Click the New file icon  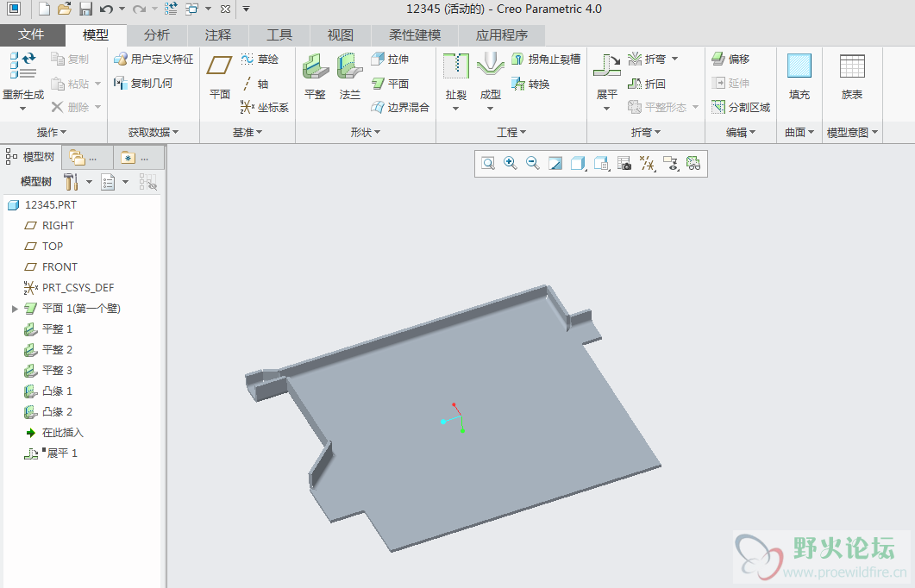tap(44, 9)
